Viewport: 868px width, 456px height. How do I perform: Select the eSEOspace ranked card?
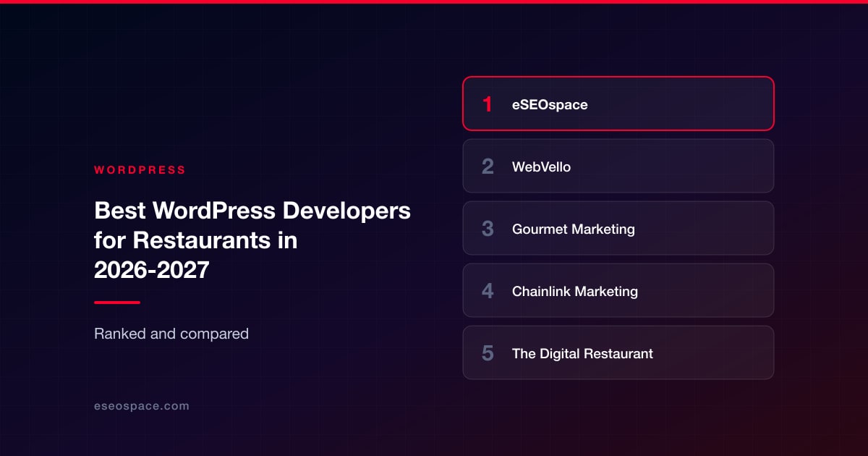click(618, 104)
